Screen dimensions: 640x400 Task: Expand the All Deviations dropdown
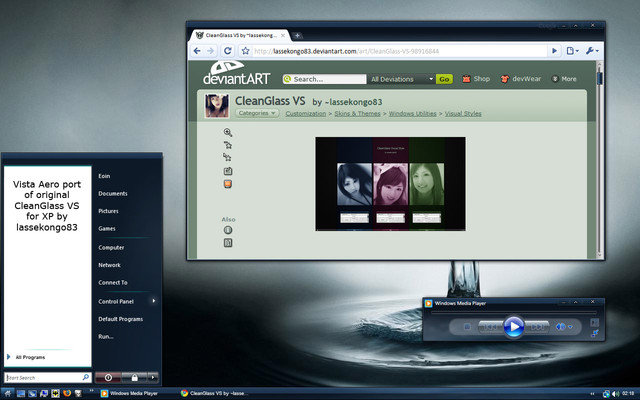click(402, 79)
